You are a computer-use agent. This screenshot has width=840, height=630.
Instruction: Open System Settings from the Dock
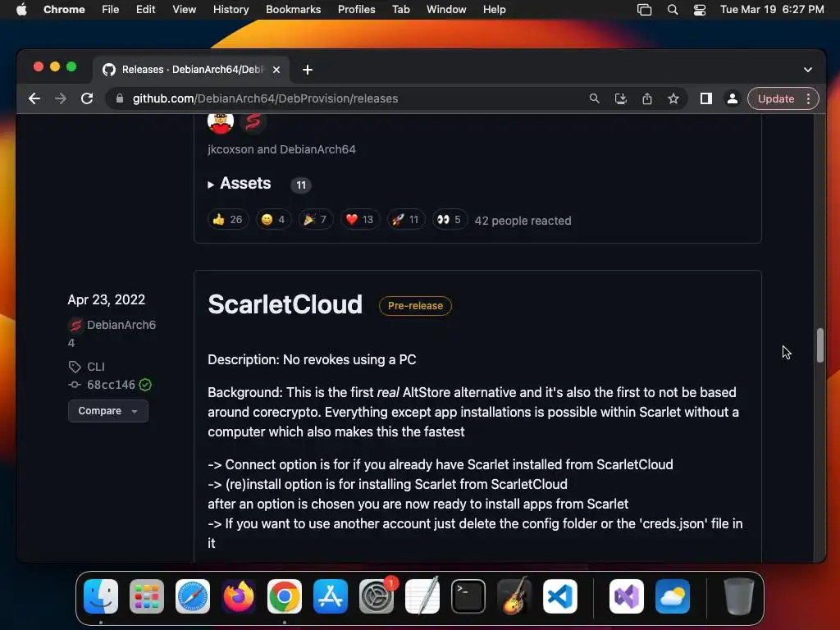click(x=376, y=596)
